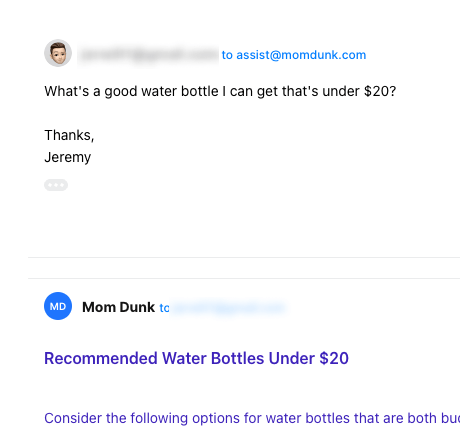Expand the trimmed content ellipsis button

(x=56, y=185)
